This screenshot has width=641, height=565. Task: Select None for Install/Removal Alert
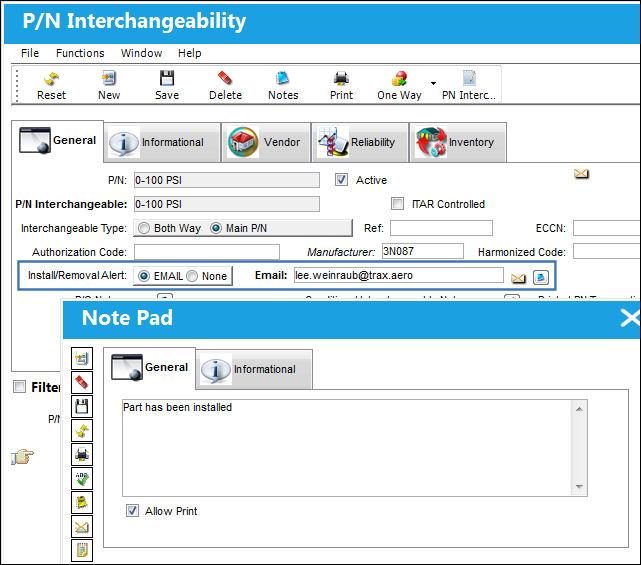[192, 276]
